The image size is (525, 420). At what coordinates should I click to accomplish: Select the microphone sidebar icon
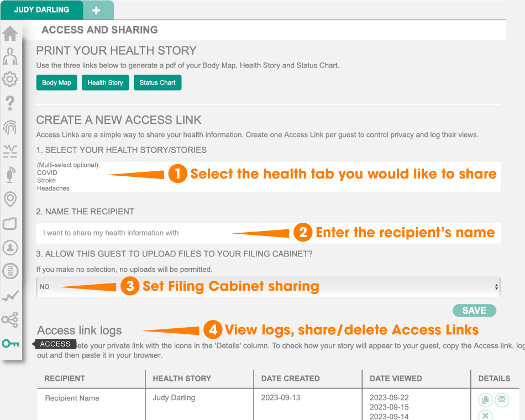(11, 175)
